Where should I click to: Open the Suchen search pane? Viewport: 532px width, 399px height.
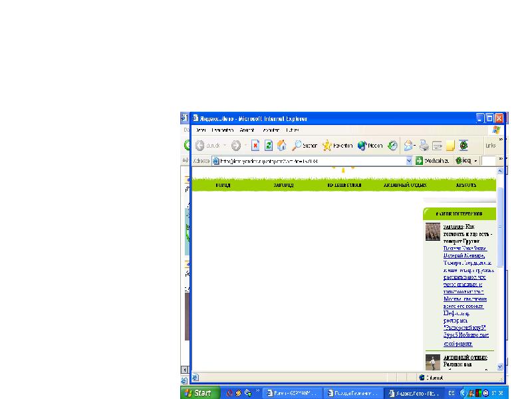(305, 145)
